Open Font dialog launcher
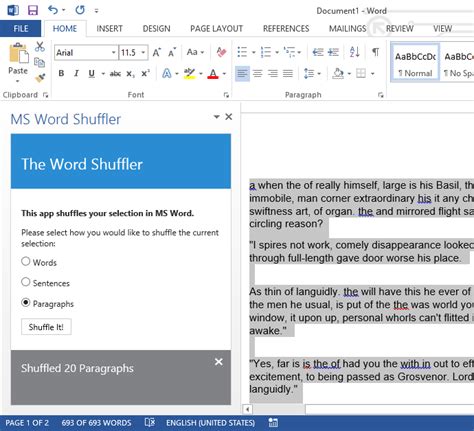The width and height of the screenshot is (474, 431). 226,95
